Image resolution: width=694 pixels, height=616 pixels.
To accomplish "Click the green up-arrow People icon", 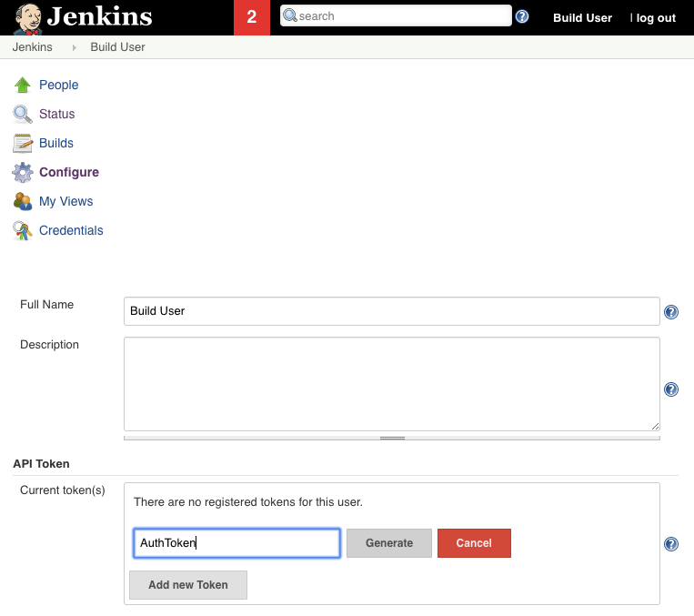I will point(22,85).
